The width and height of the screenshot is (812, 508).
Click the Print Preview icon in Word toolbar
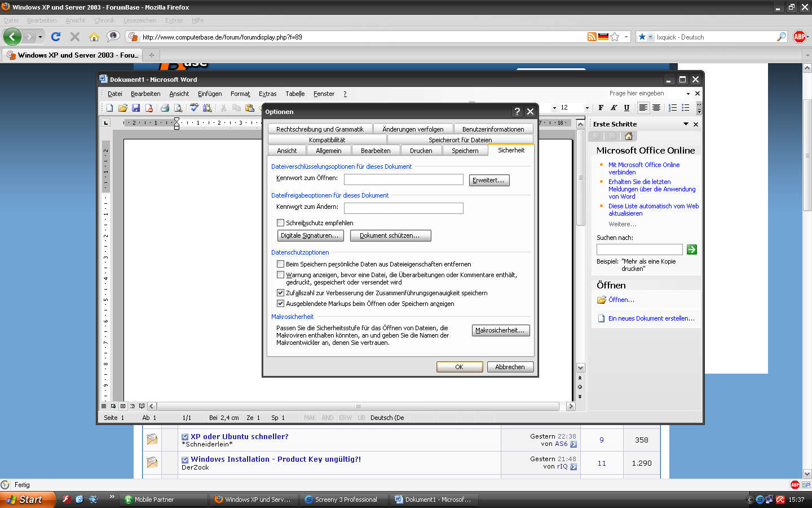click(x=178, y=108)
